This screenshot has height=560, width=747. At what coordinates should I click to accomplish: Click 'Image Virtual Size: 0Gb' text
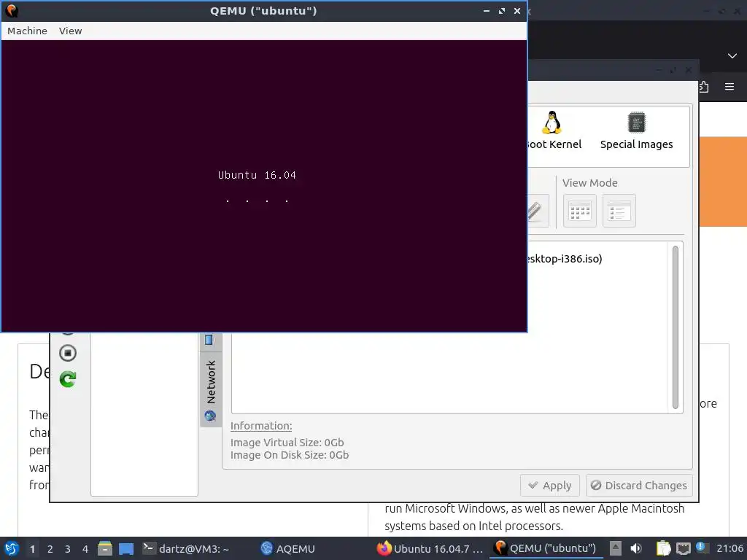coord(287,443)
